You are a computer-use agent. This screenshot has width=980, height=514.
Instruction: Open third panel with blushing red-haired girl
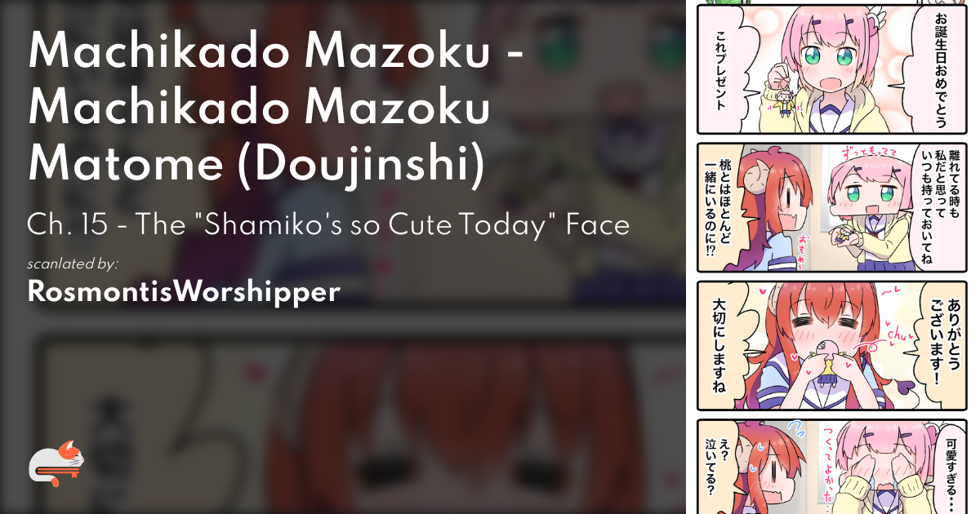pyautogui.click(x=832, y=346)
